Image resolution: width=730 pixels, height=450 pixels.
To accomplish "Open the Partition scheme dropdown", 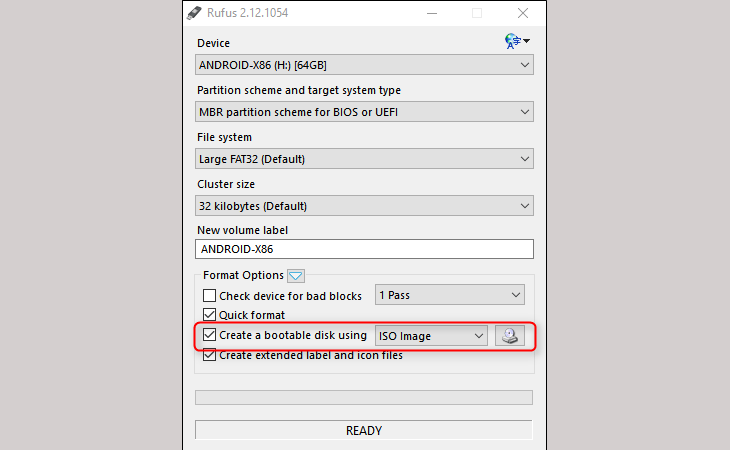I will [364, 112].
